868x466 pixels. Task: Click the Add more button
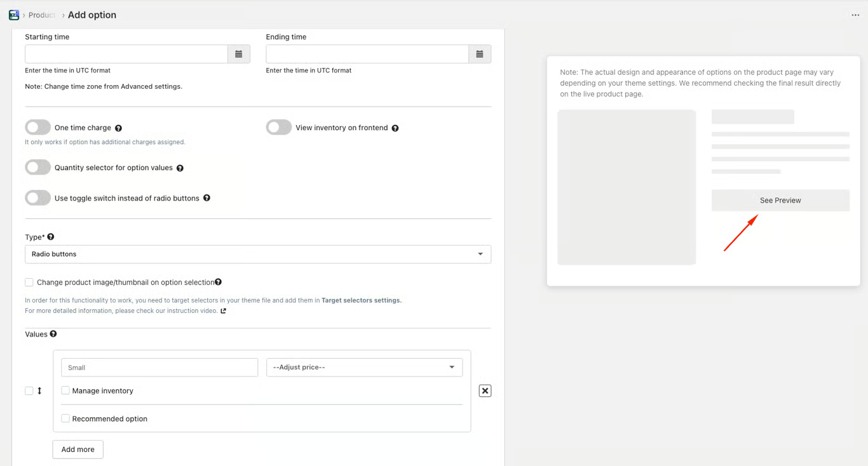coord(78,449)
